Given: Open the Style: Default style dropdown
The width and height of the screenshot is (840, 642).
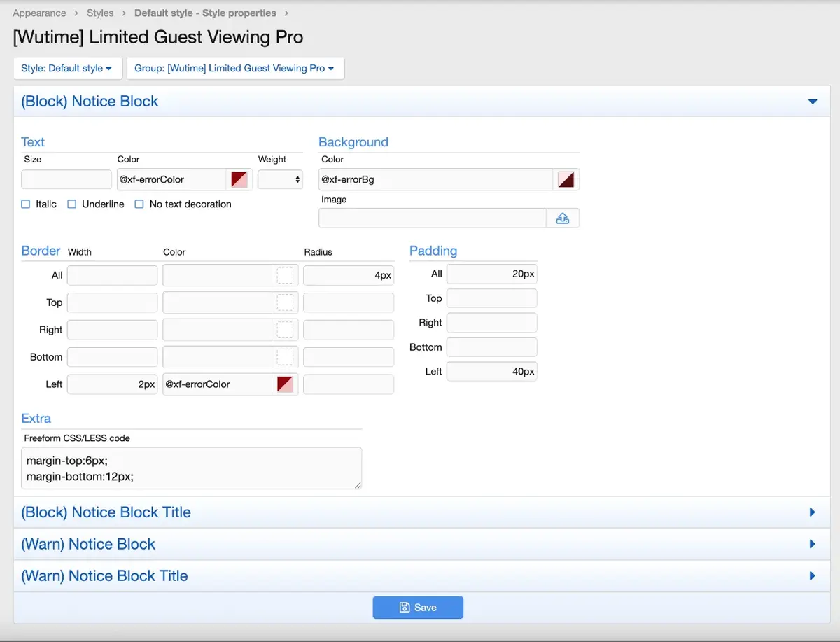Looking at the screenshot, I should click(67, 69).
